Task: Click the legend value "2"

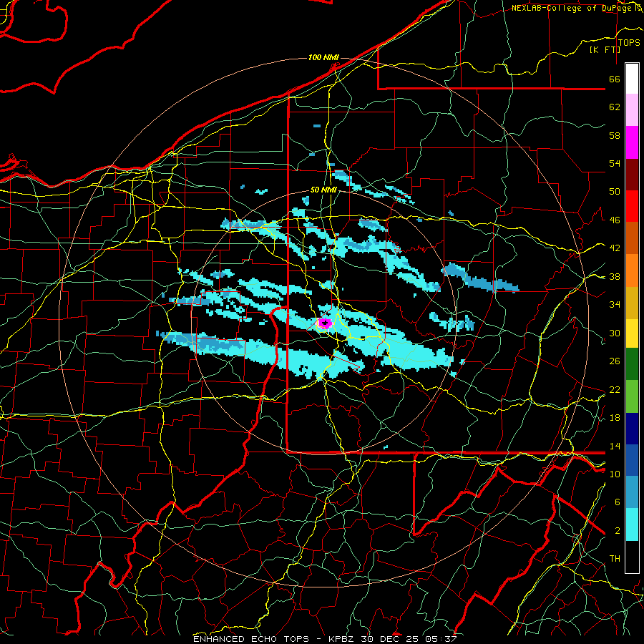Action: (x=617, y=531)
